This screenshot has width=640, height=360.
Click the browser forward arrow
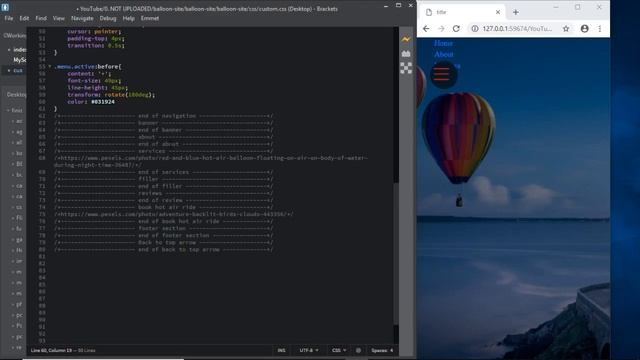click(441, 29)
